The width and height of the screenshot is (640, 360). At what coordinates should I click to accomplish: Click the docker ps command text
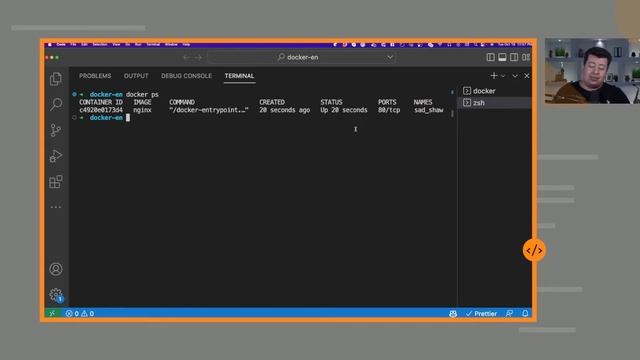[142, 95]
